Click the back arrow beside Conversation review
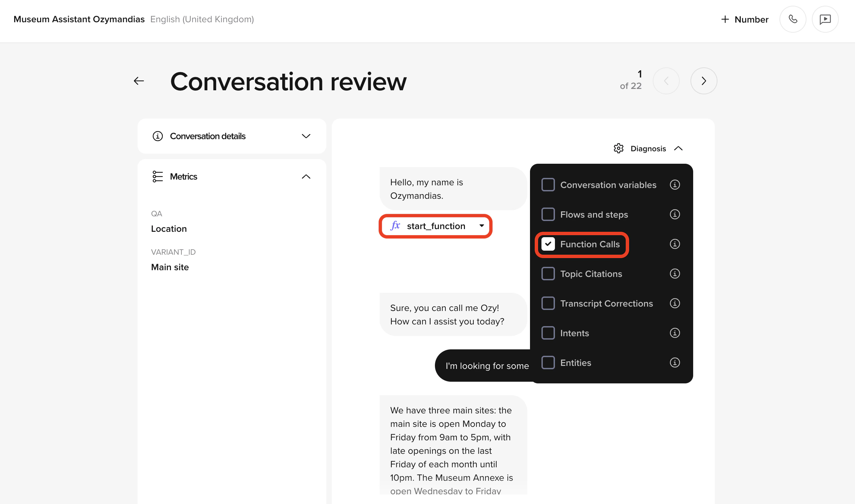This screenshot has width=855, height=504. coord(139,81)
